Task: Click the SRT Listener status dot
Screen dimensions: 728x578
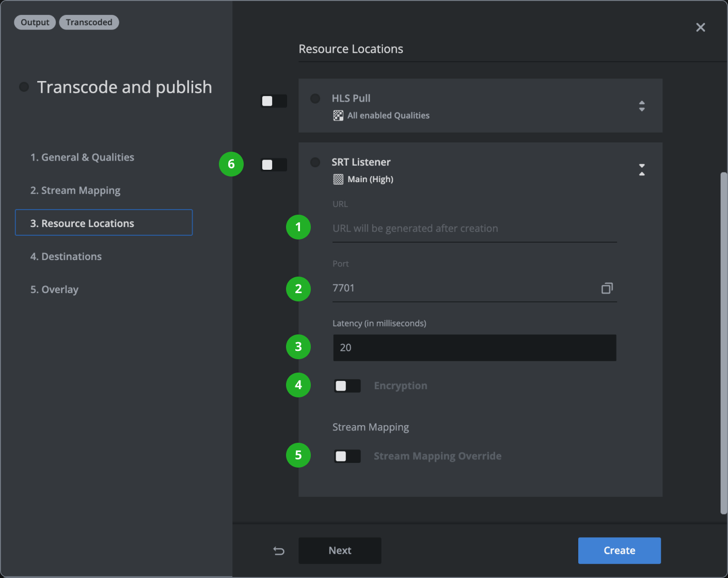Action: 315,162
